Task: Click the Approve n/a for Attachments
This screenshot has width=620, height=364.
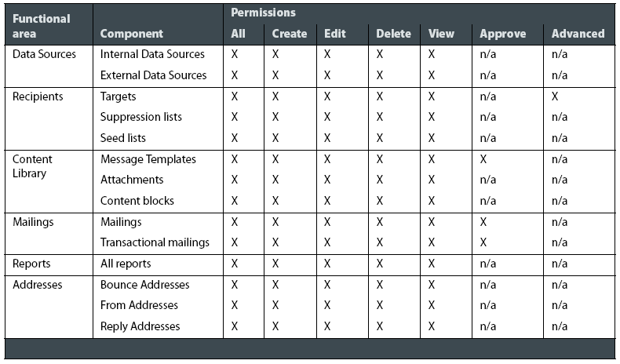Action: (487, 180)
